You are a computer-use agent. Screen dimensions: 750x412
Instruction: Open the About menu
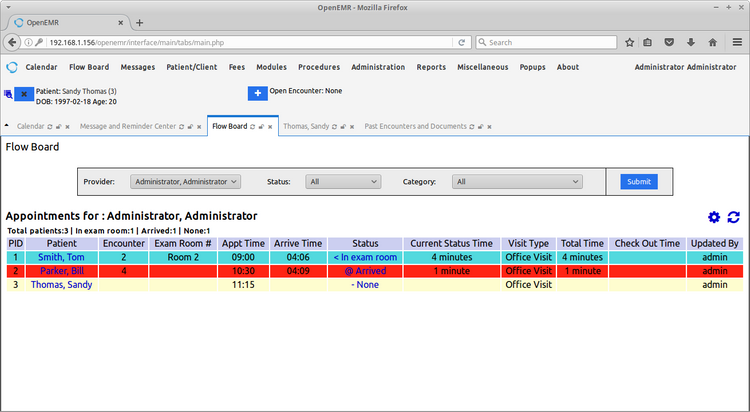pyautogui.click(x=568, y=67)
